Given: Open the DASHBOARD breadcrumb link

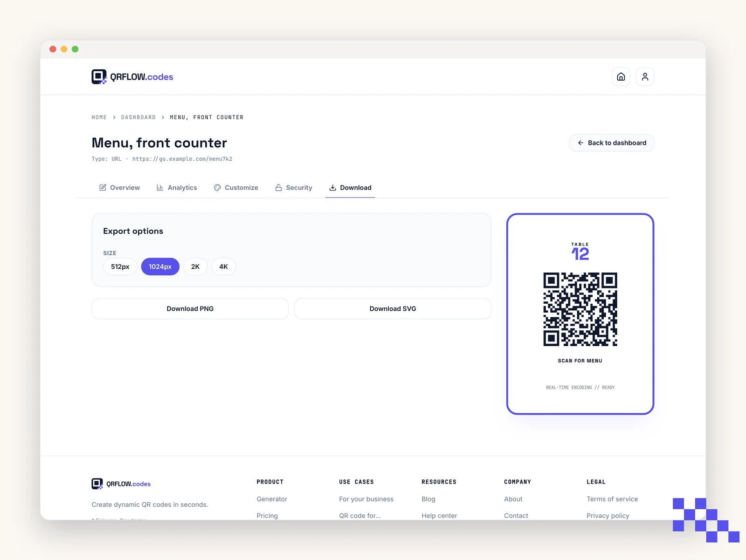Looking at the screenshot, I should coord(138,117).
